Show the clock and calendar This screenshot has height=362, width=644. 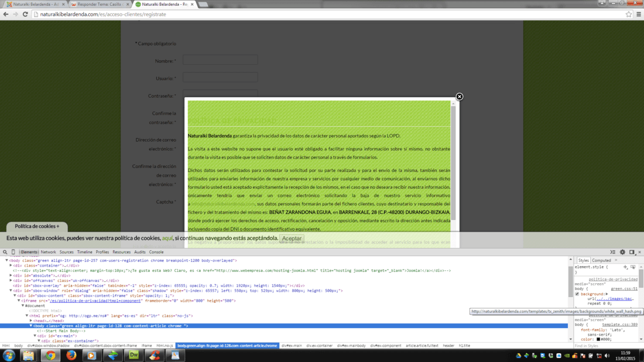625,356
